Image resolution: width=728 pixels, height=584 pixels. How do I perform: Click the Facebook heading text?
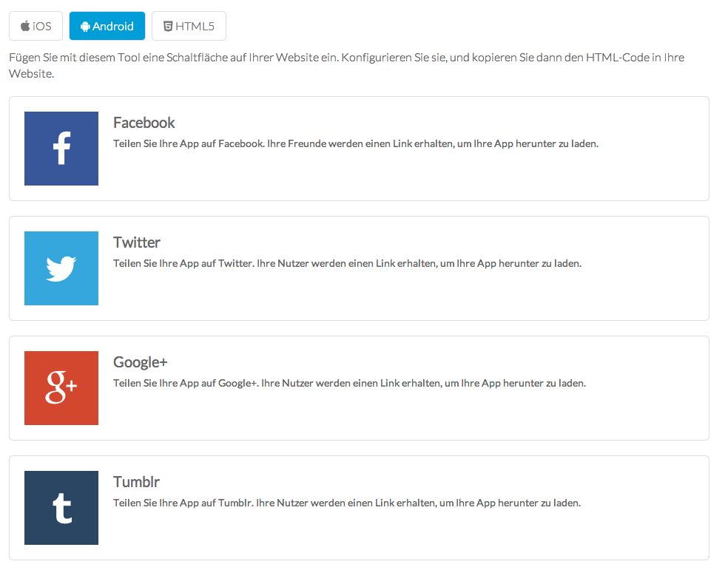click(144, 123)
